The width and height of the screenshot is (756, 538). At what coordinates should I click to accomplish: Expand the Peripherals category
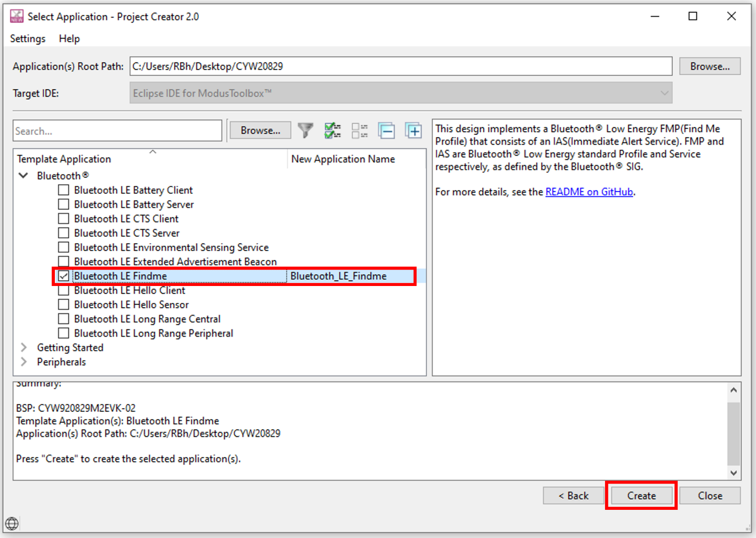pyautogui.click(x=23, y=362)
